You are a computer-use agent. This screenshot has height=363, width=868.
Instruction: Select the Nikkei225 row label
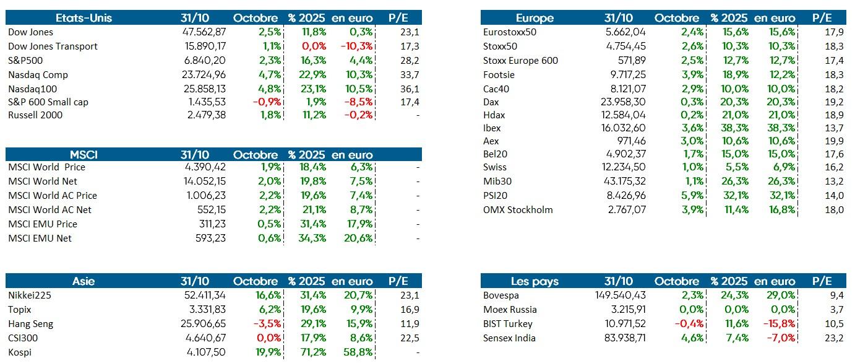click(30, 295)
